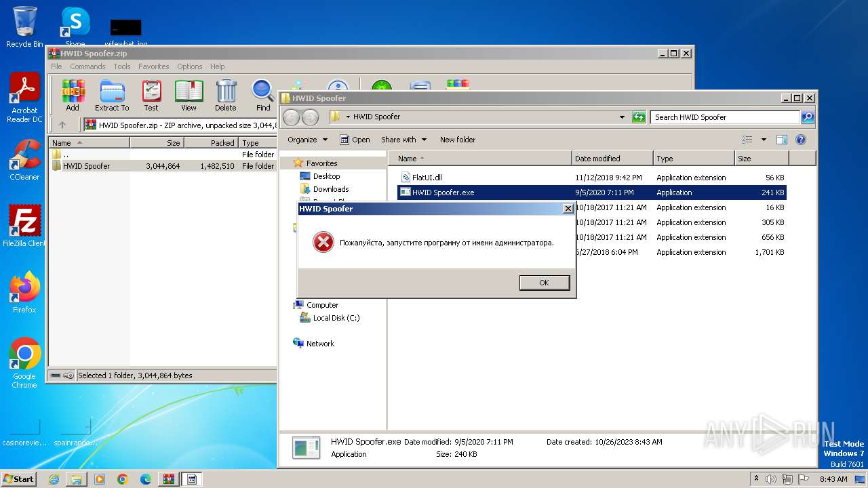
Task: Open the Help menu in WinRAR
Action: tap(217, 66)
